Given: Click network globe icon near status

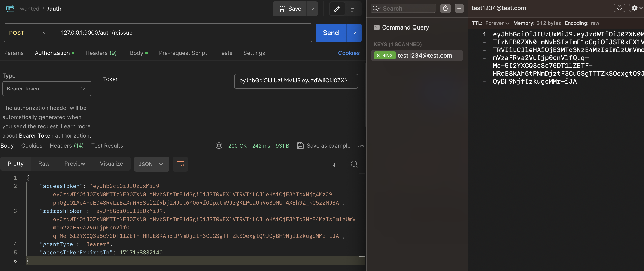Looking at the screenshot, I should 219,146.
